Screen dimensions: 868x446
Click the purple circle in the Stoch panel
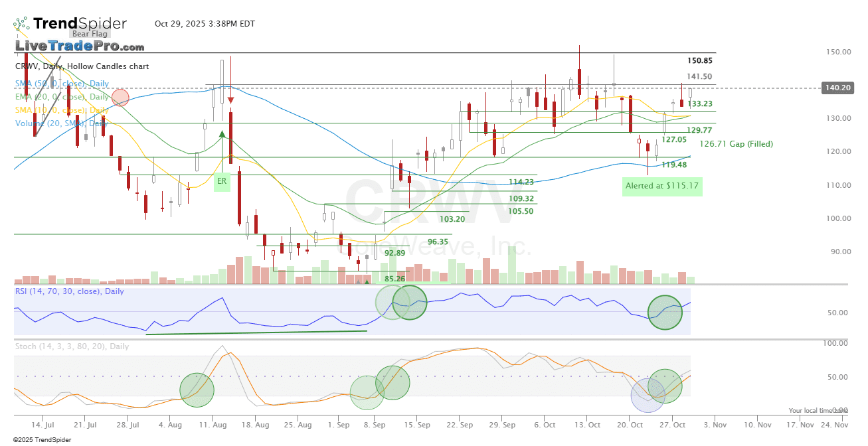648,395
